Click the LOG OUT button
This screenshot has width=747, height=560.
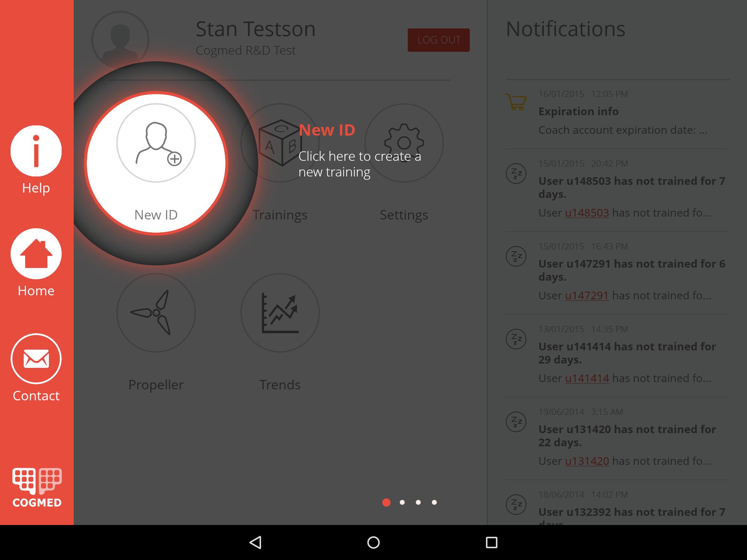[x=438, y=40]
